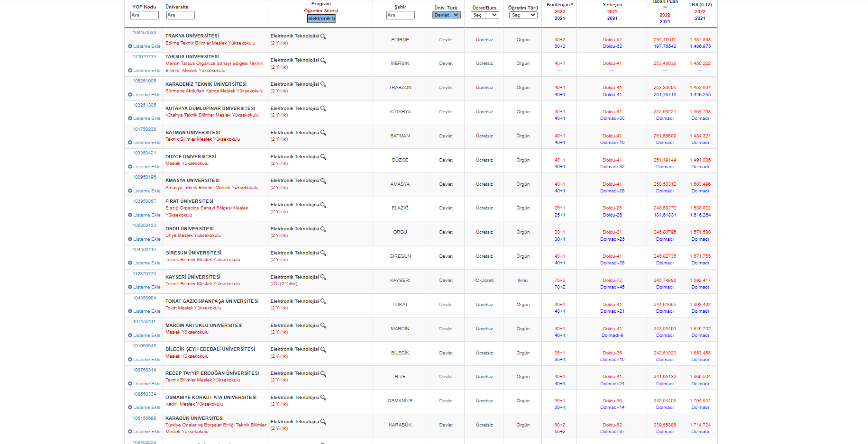Open magnifier icon for Mardin Artuklu program
The width and height of the screenshot is (868, 444).
pyautogui.click(x=323, y=326)
